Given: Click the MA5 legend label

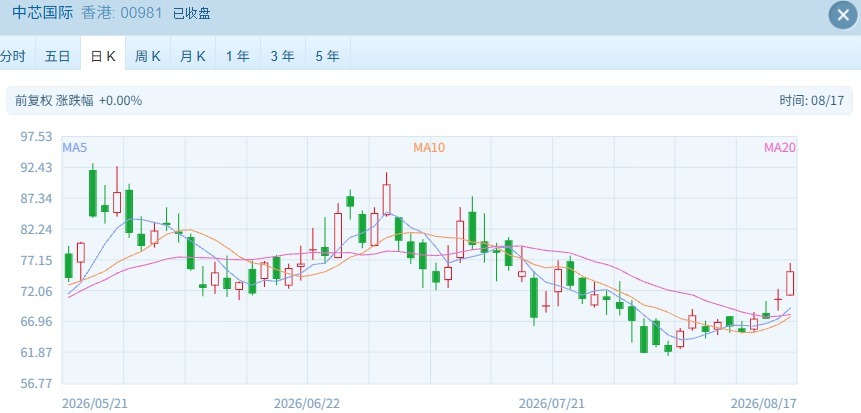Looking at the screenshot, I should point(75,147).
